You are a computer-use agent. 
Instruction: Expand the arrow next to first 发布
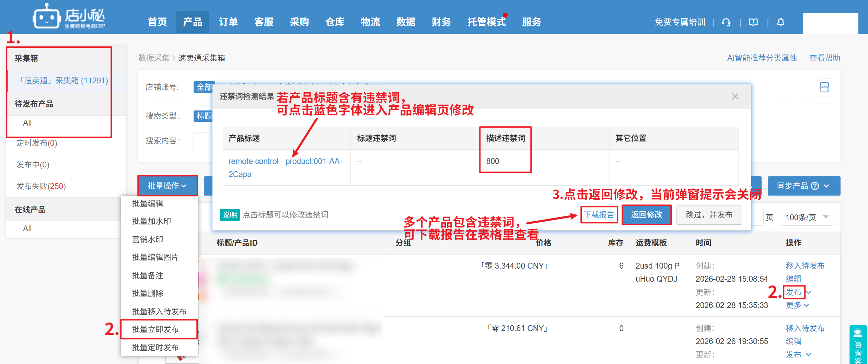click(809, 292)
